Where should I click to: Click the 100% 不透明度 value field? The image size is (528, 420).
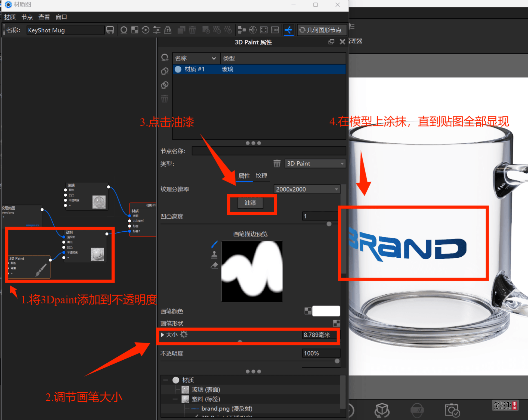[321, 353]
